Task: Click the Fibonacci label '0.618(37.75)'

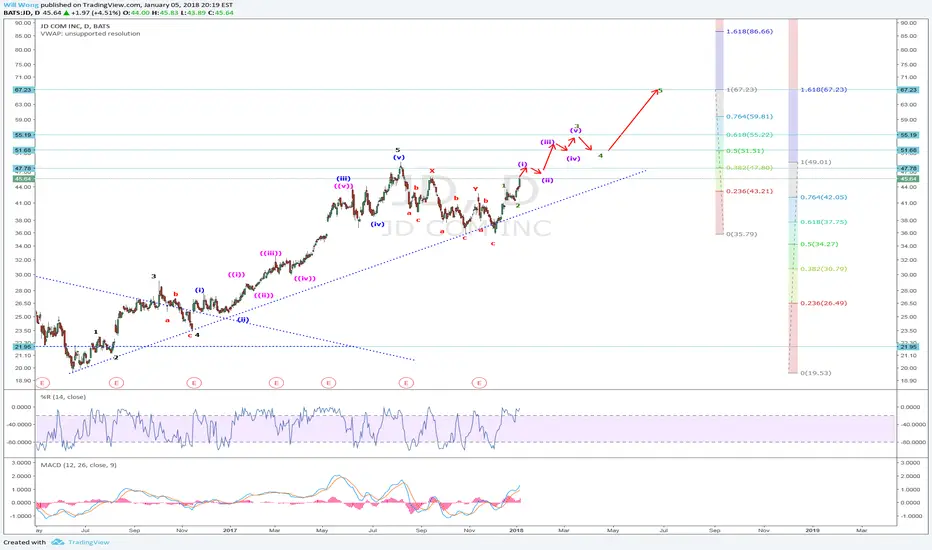Action: (824, 222)
